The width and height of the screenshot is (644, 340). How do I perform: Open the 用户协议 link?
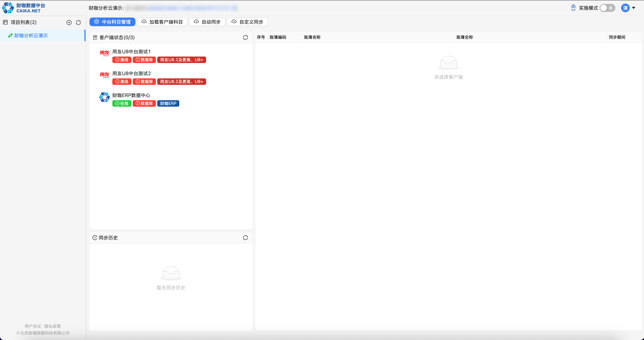[x=33, y=326]
